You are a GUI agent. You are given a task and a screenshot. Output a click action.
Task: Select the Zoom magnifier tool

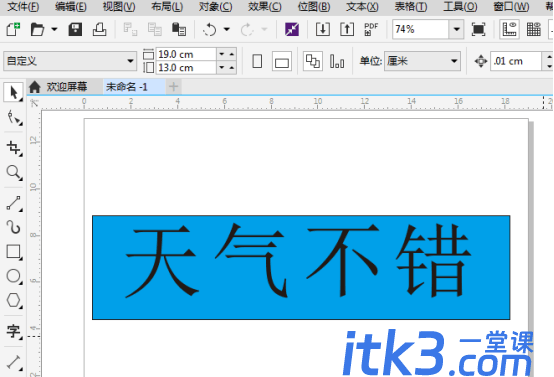pos(14,172)
